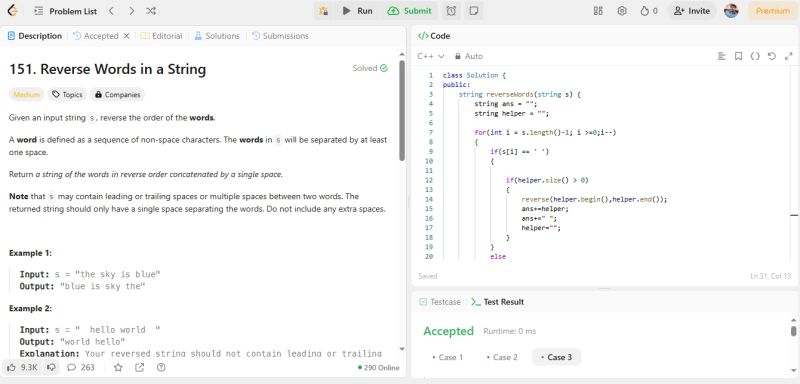Submit the solution

(410, 11)
